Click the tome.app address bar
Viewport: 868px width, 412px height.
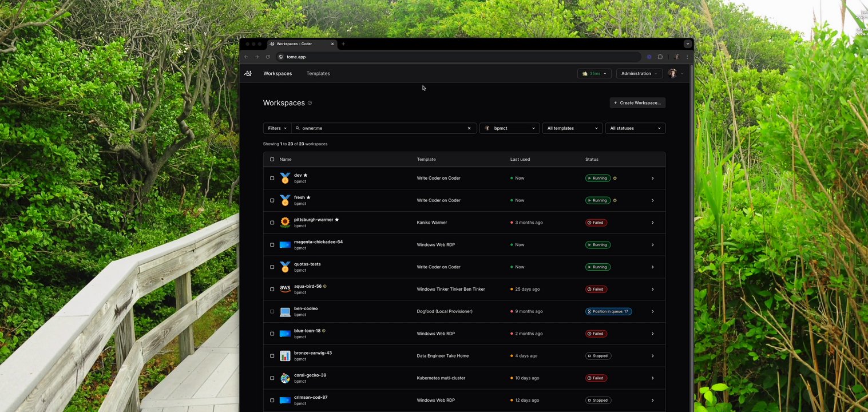coord(458,57)
